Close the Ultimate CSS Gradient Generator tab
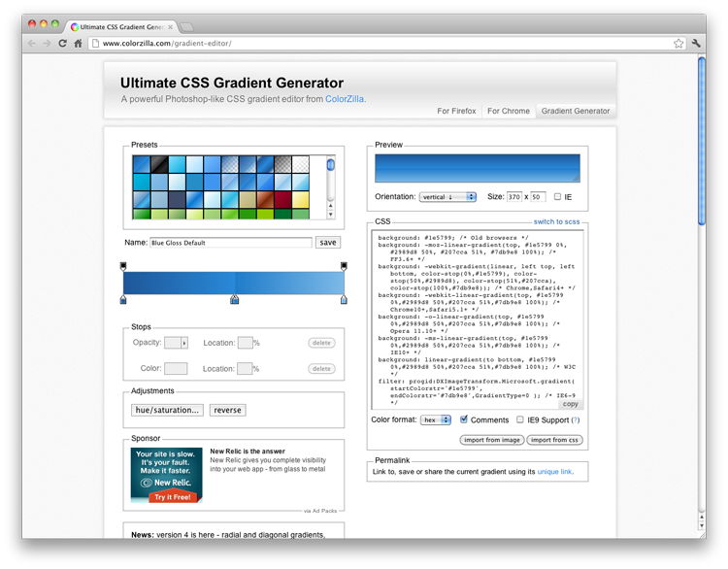 (x=171, y=27)
